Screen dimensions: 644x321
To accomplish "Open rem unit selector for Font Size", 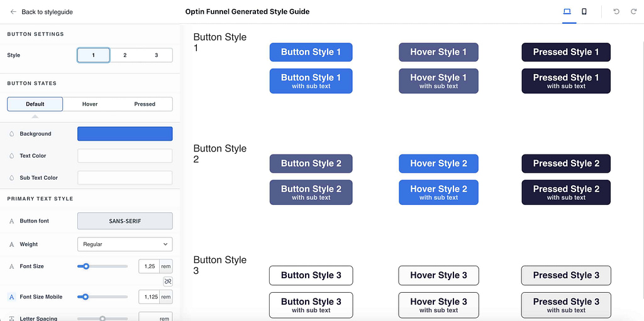I will [x=166, y=266].
